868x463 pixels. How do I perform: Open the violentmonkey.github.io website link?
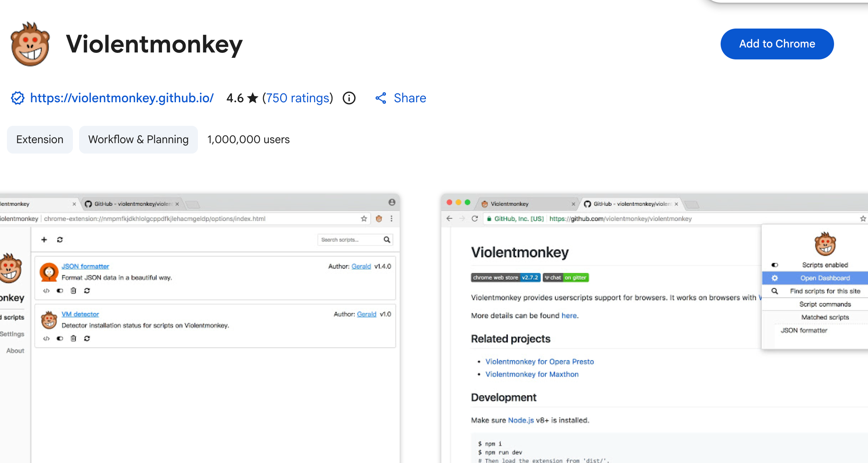pos(122,98)
